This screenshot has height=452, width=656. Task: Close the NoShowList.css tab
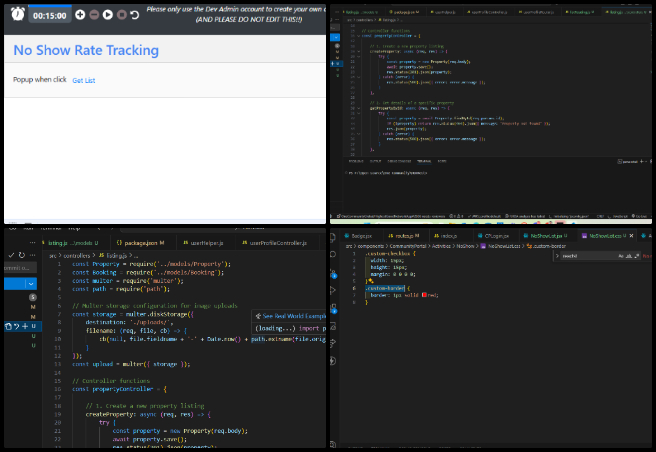point(631,236)
